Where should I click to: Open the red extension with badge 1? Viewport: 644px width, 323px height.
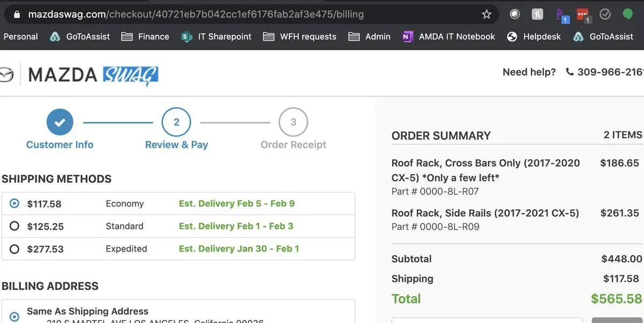(583, 15)
